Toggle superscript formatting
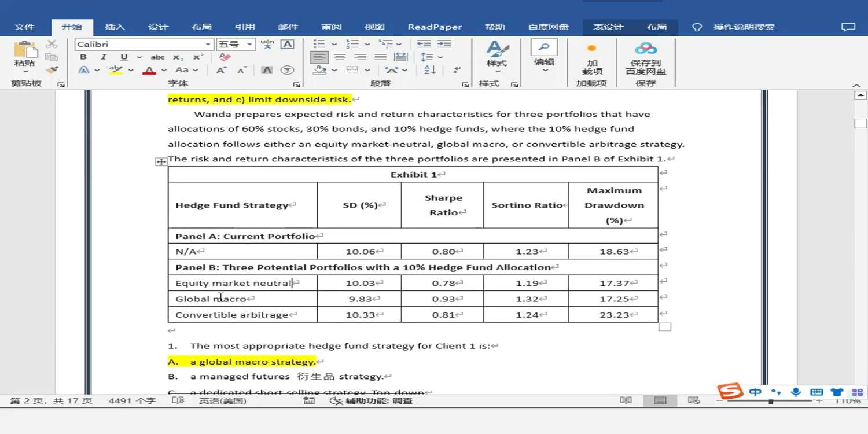 click(x=198, y=57)
